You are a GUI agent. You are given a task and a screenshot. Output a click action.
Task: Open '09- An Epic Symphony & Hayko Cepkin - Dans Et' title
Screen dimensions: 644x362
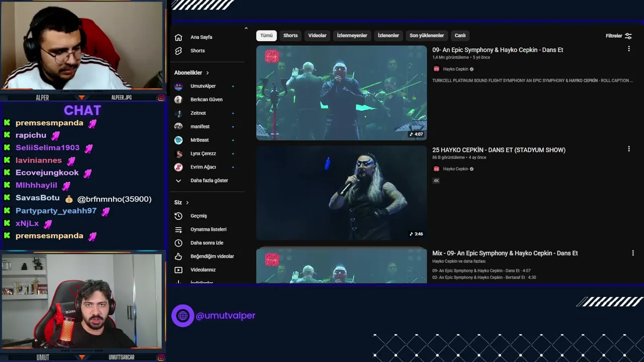pyautogui.click(x=498, y=50)
